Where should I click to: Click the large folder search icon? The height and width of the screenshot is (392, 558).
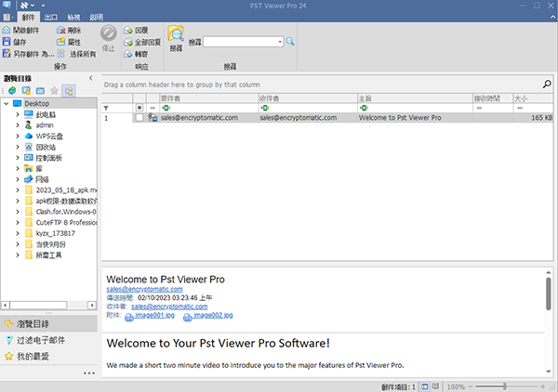point(176,33)
